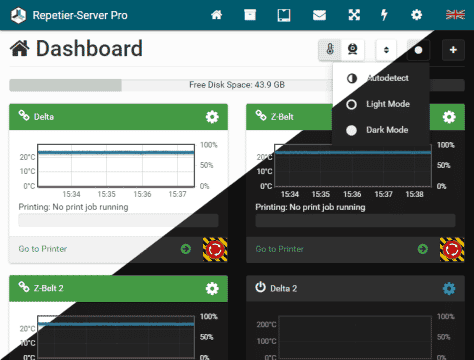Open the lightning bolt emergency menu

click(x=384, y=15)
